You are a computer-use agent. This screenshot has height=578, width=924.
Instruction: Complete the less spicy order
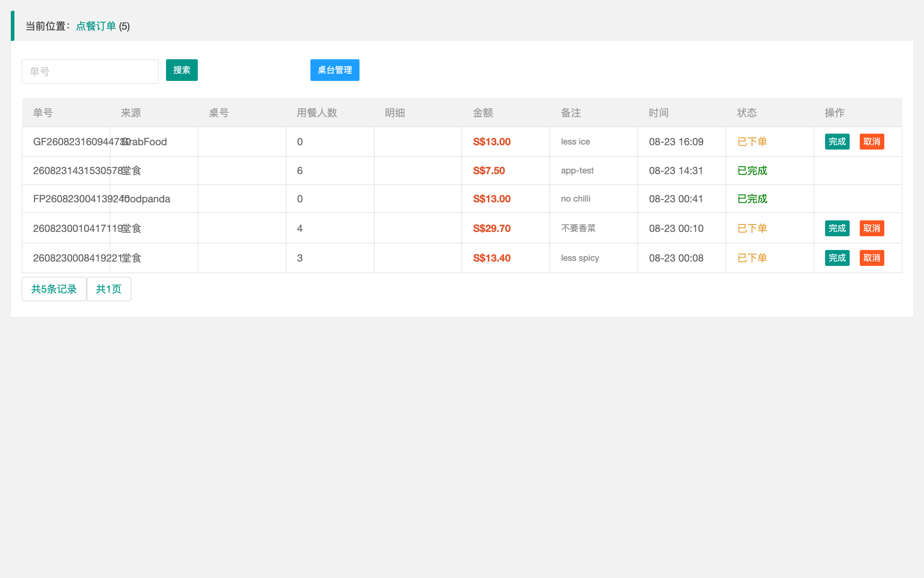pos(837,258)
